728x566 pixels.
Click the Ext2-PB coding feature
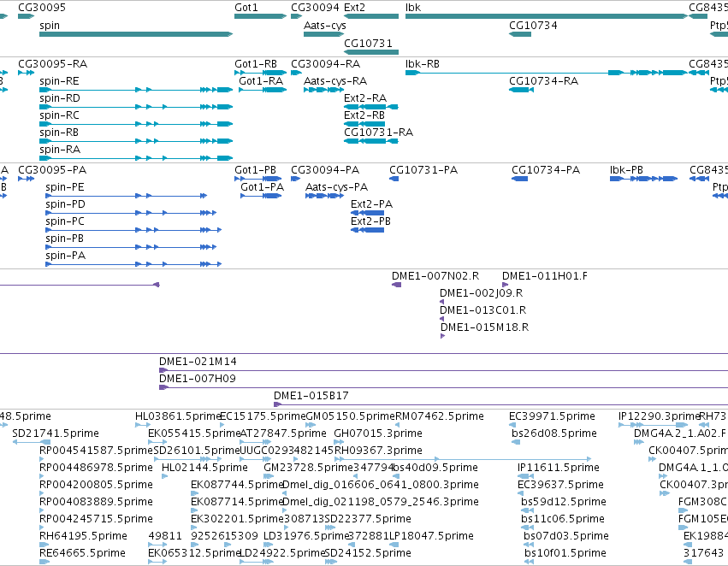(x=367, y=230)
